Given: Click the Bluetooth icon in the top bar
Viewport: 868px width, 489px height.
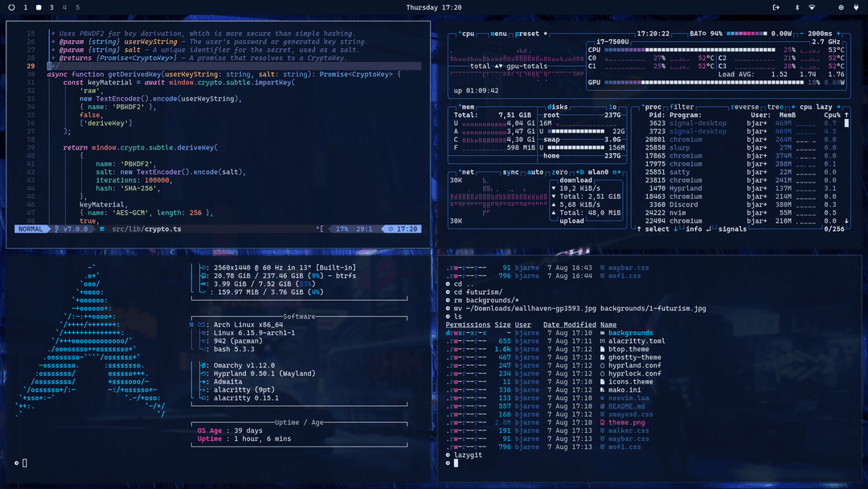Looking at the screenshot, I should pyautogui.click(x=797, y=6).
